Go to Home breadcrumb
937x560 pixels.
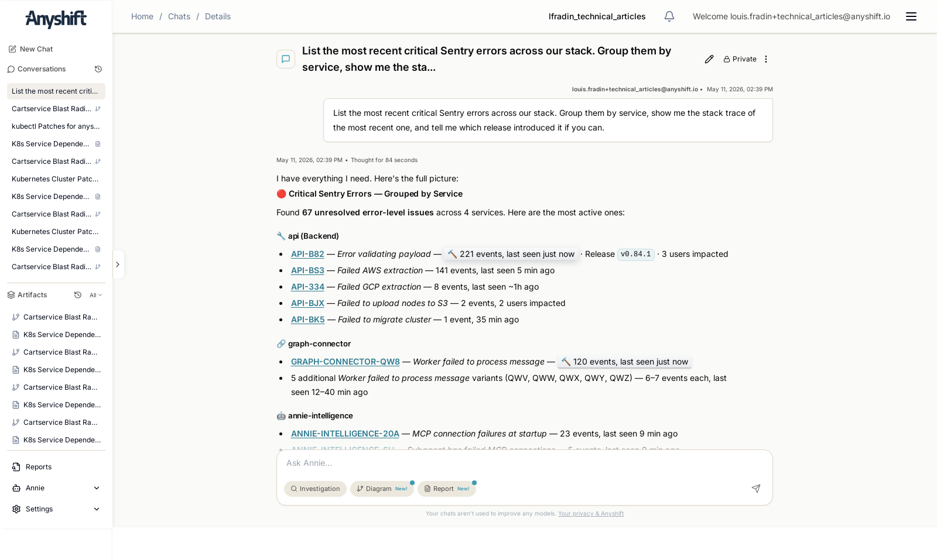[x=142, y=16]
